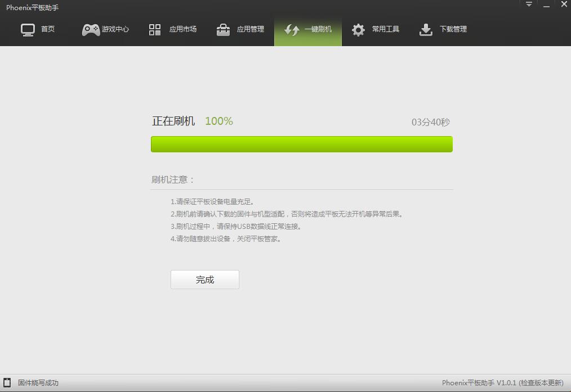Screen dimensions: 571x392
Task: Minimize the Phoenix平板助手 window
Action: 546,5
